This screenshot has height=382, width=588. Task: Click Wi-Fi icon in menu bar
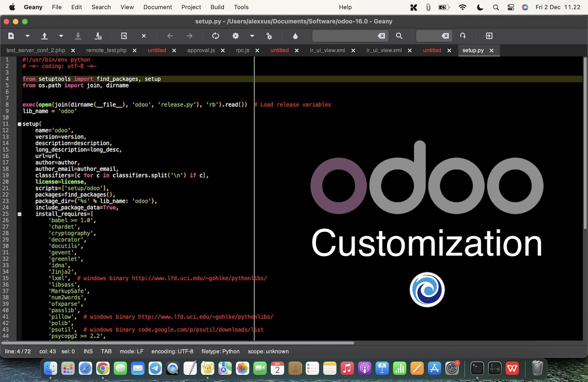point(463,7)
